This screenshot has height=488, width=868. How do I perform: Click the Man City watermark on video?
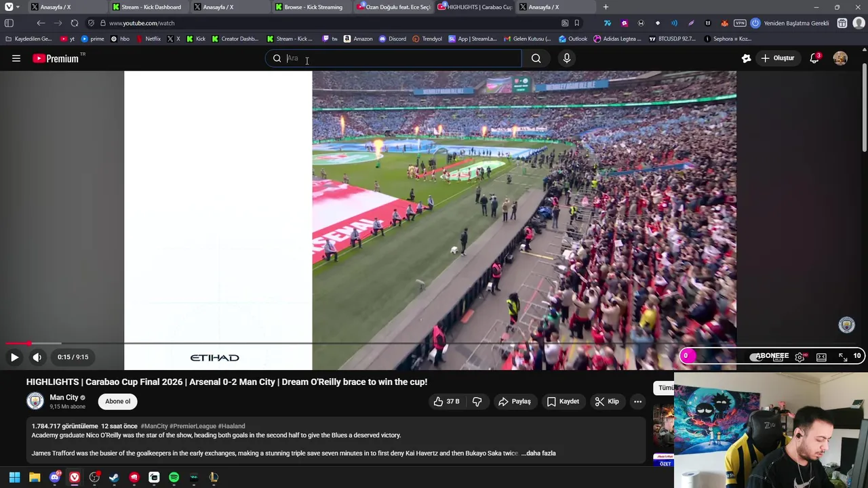[846, 325]
